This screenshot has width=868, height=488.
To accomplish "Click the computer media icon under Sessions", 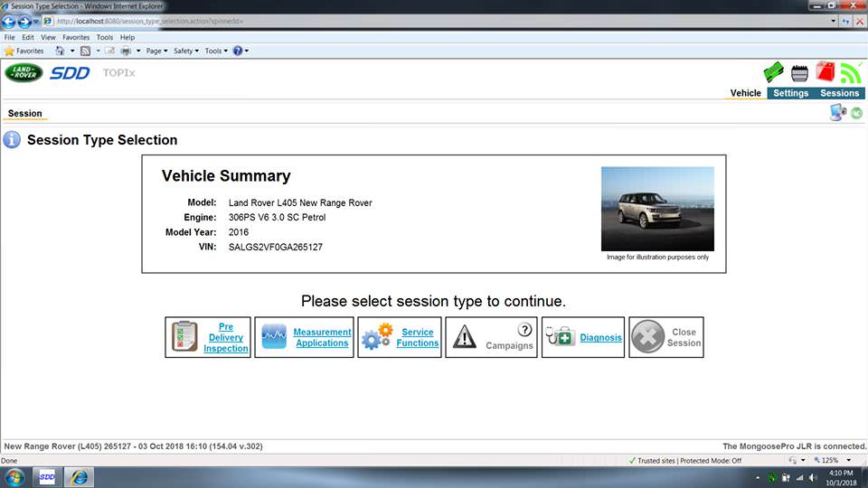I will (838, 112).
